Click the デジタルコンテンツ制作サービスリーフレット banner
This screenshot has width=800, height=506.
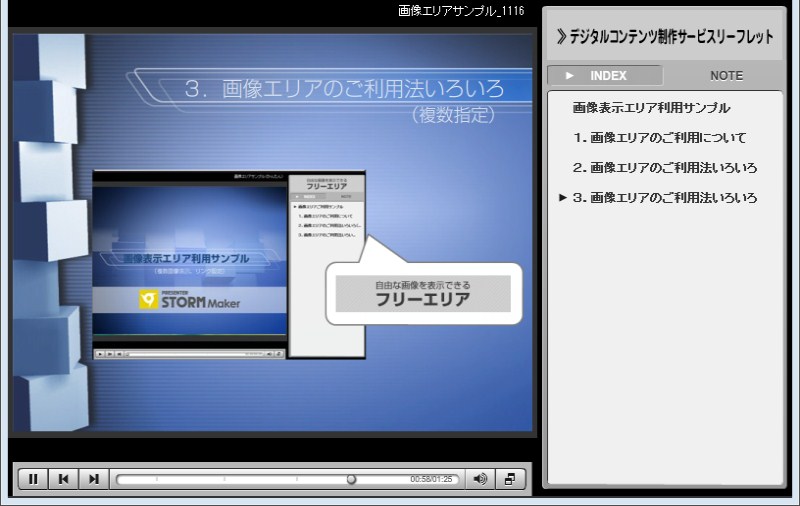click(x=664, y=36)
